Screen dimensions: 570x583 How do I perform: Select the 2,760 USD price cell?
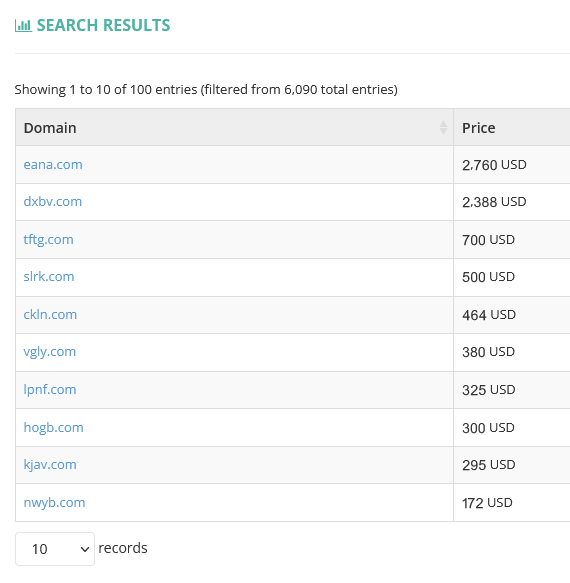(512, 165)
